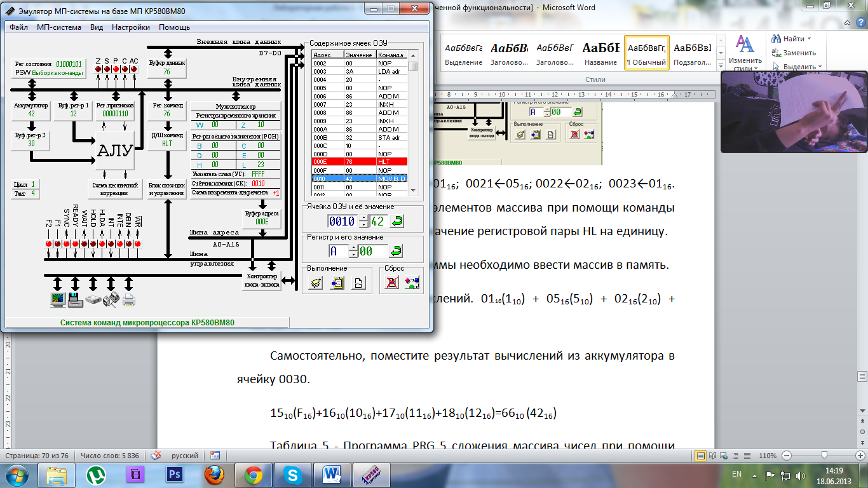The width and height of the screenshot is (868, 488).
Task: Open uTorrent from taskbar
Action: point(97,474)
